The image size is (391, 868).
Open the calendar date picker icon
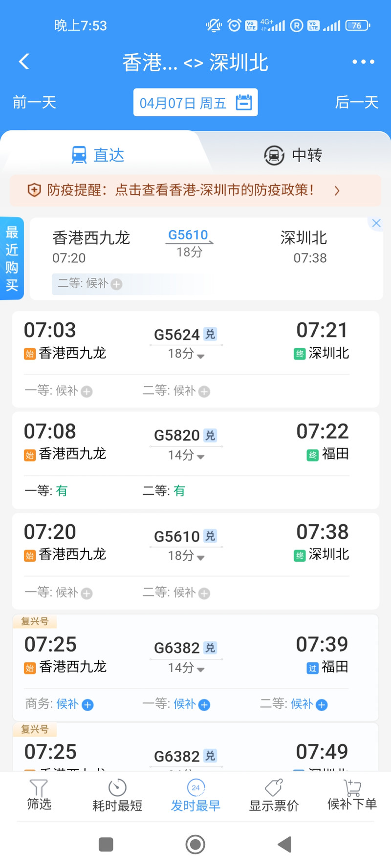(x=244, y=103)
